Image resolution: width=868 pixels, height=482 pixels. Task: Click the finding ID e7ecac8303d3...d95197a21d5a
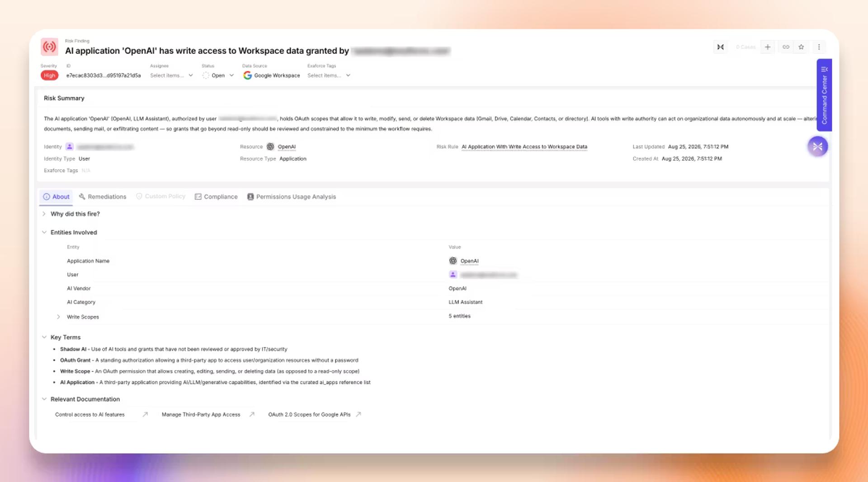click(x=104, y=75)
